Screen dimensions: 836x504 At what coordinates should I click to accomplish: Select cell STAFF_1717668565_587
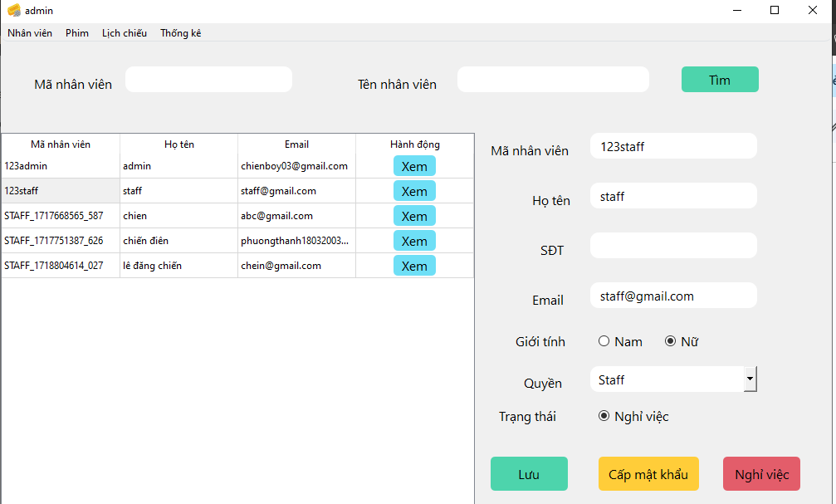(x=61, y=216)
